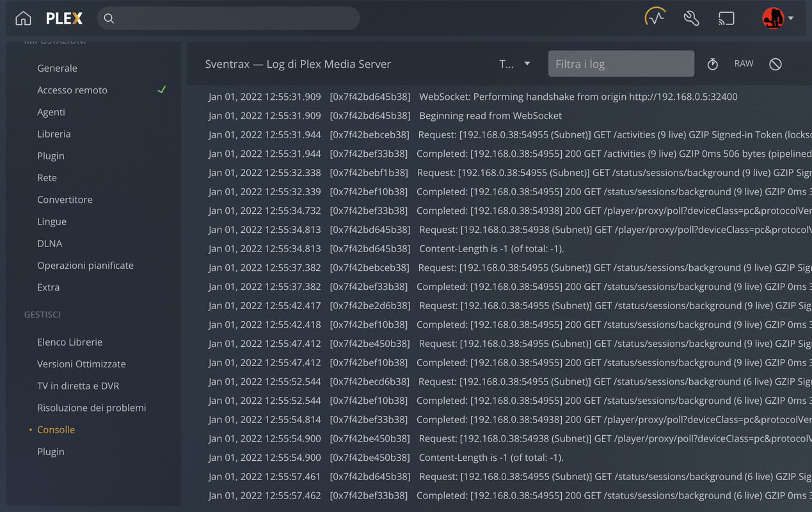Open Lingue settings

[52, 221]
